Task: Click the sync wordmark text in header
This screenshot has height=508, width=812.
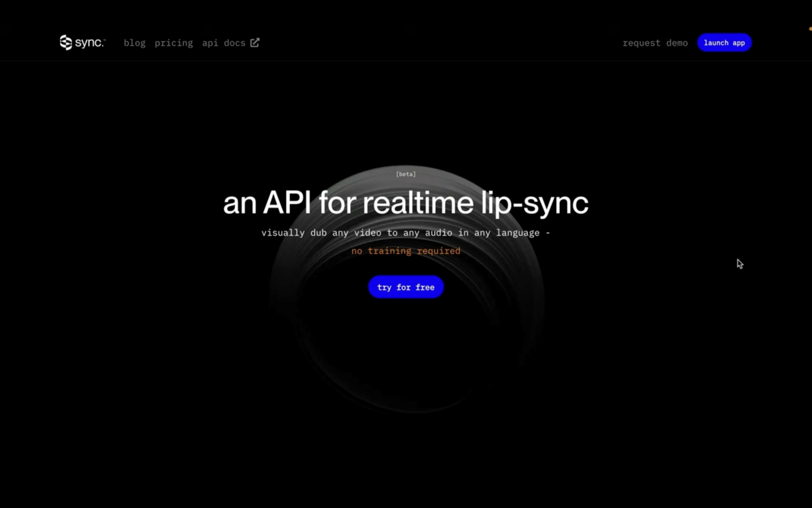Action: [90, 42]
